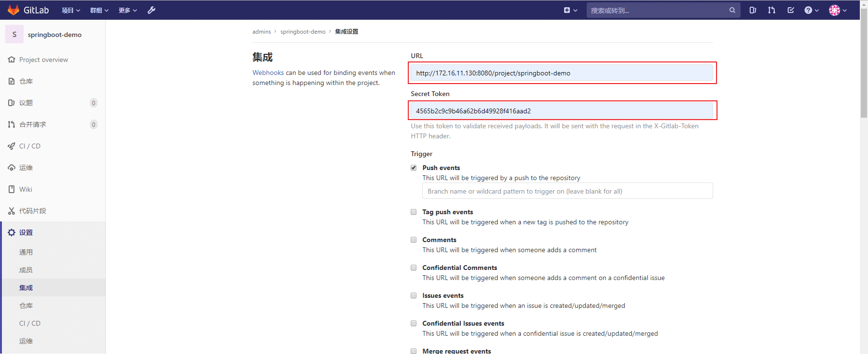Open the Webhooks documentation link
868x354 pixels.
click(x=268, y=73)
